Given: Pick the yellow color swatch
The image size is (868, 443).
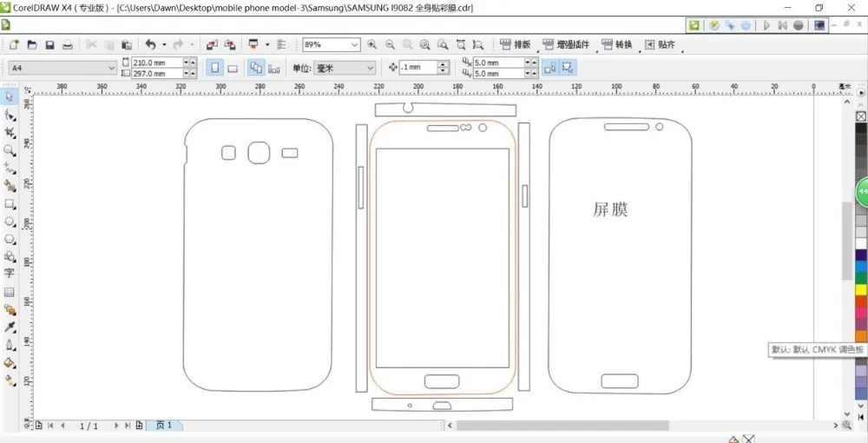Looking at the screenshot, I should [861, 289].
